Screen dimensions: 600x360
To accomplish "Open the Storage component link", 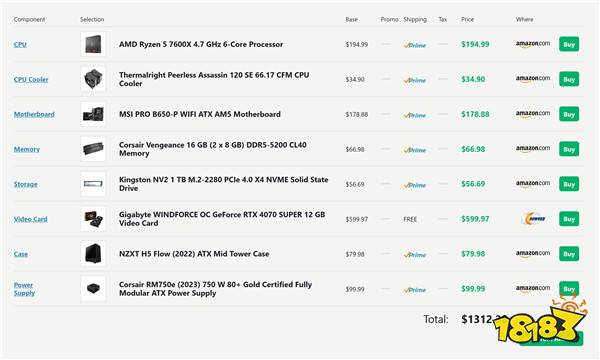I will point(26,184).
